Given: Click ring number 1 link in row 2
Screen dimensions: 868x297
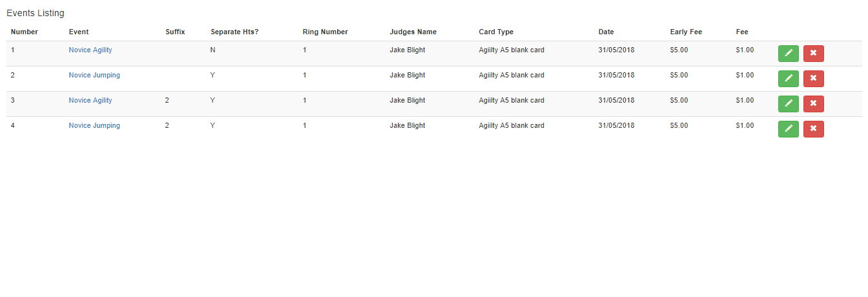Looking at the screenshot, I should 305,75.
